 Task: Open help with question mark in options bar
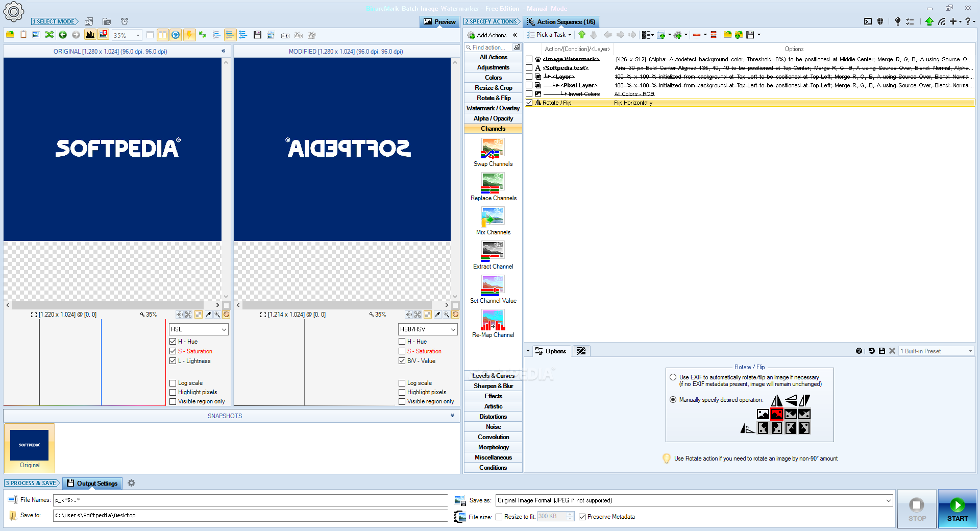tap(859, 351)
